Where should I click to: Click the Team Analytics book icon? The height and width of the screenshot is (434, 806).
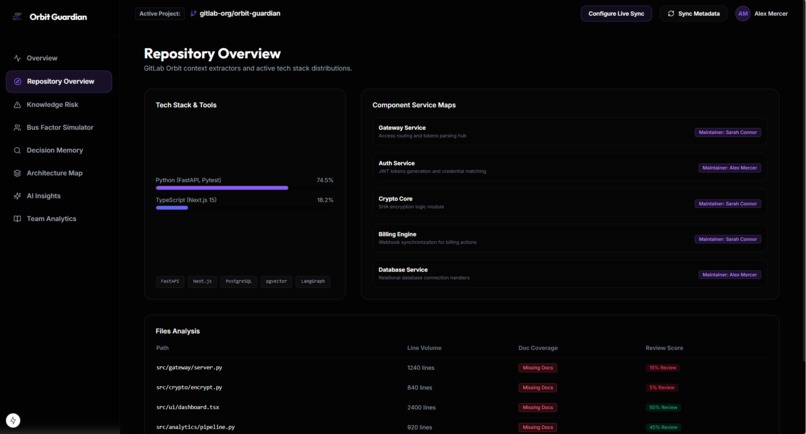coord(17,219)
